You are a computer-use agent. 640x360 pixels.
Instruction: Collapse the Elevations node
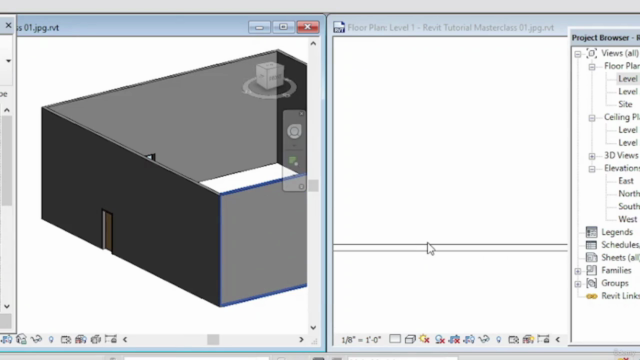tap(592, 169)
